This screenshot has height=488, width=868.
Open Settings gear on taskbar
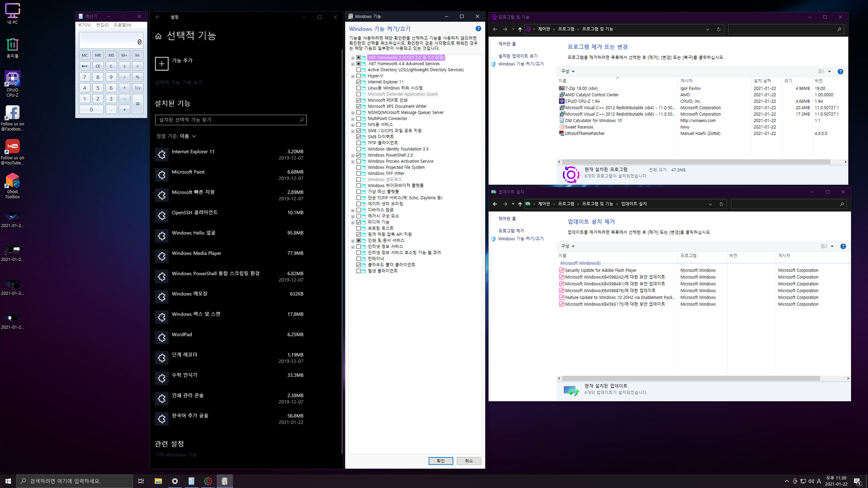[x=175, y=481]
